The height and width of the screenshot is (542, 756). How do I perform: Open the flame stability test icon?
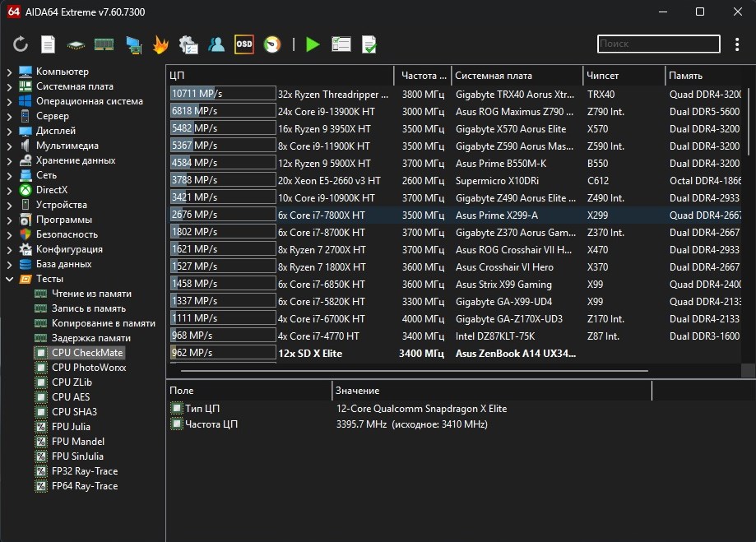[160, 44]
